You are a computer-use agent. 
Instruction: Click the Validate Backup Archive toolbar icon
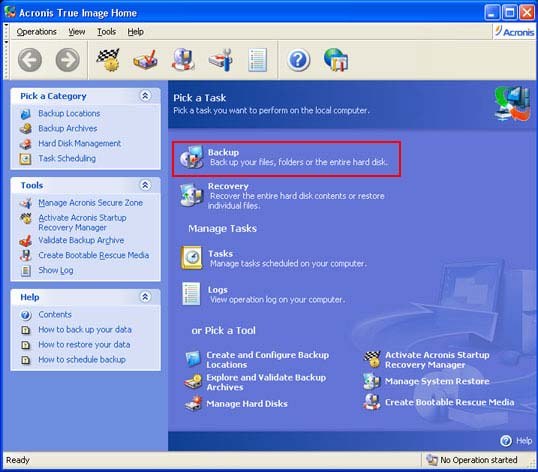145,60
